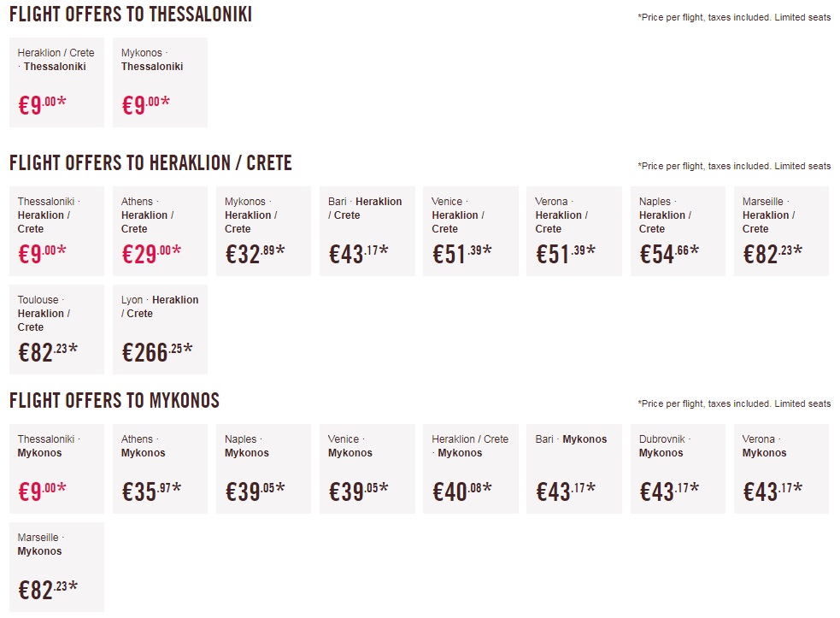Open Mykonos to Heraklion €32.89 offer
840x618 pixels.
click(x=263, y=232)
